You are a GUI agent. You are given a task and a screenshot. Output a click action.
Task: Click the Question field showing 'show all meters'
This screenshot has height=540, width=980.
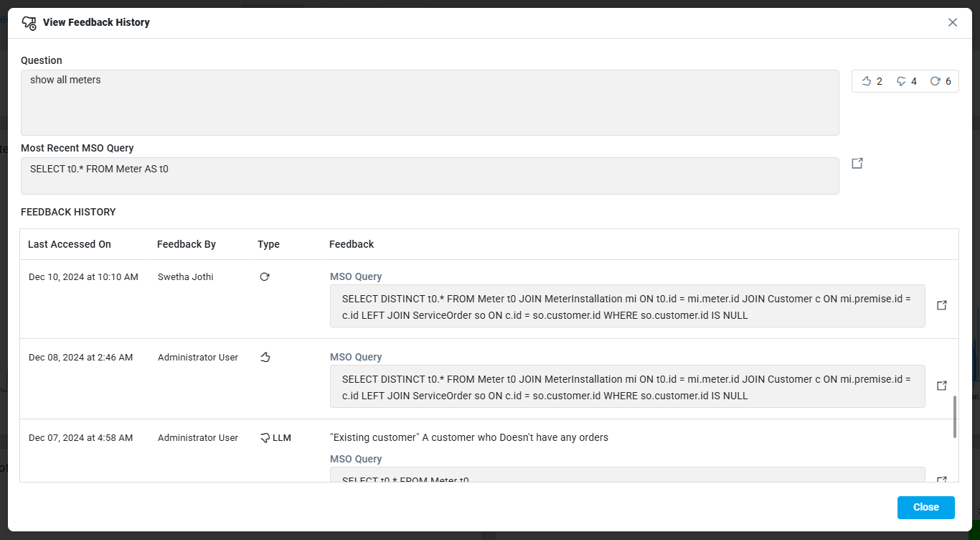[x=429, y=102]
